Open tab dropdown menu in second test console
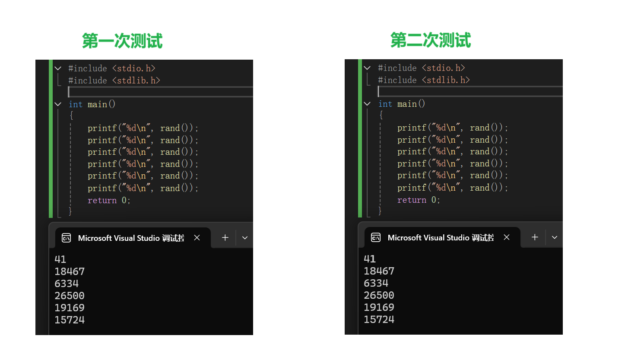644x358 pixels. click(555, 237)
